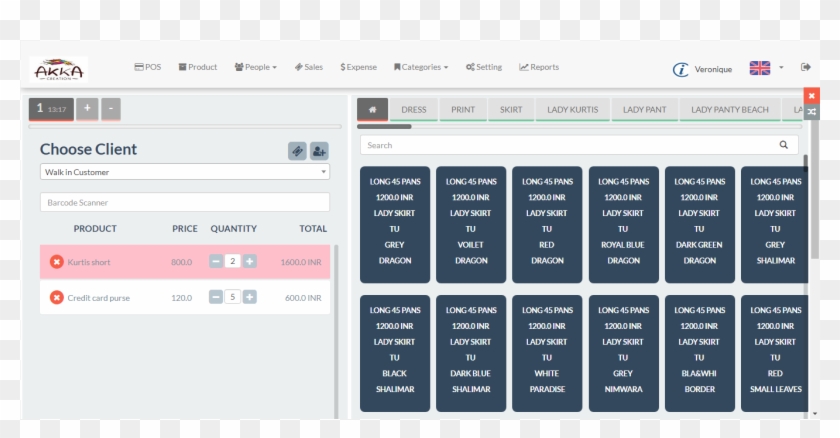
Task: Select order tab 1 at 13:17
Action: tap(51, 109)
